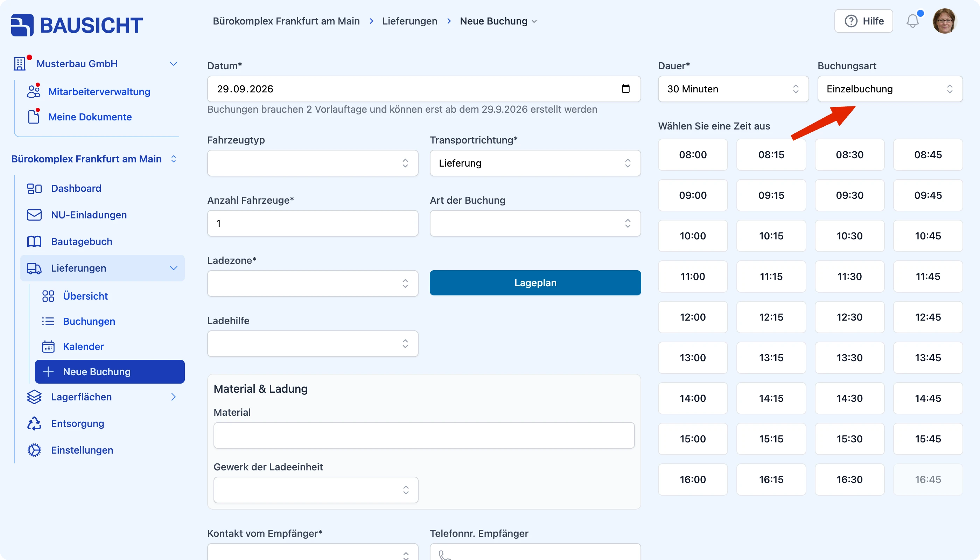Click the Lagerflächen layers icon
Viewport: 980px width, 560px height.
pos(34,397)
